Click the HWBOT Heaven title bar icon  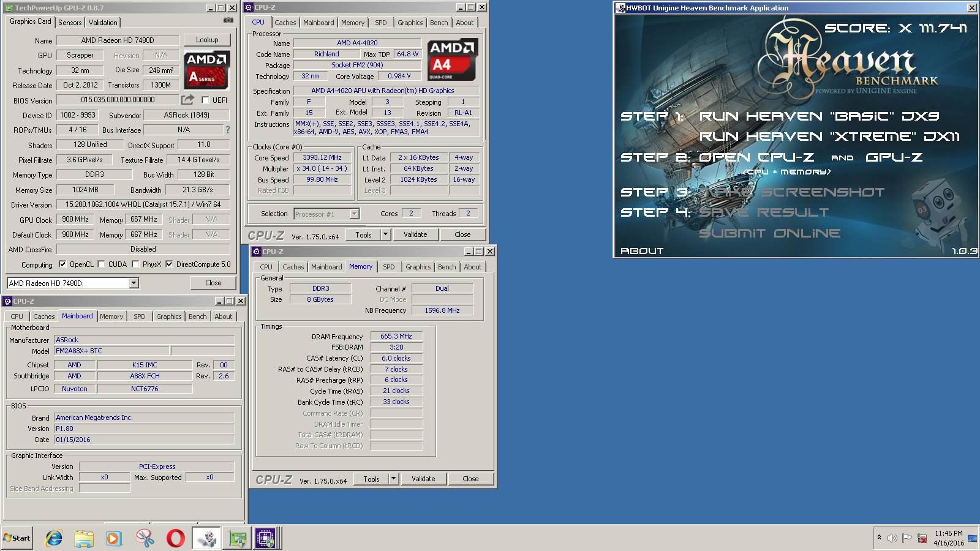[621, 8]
